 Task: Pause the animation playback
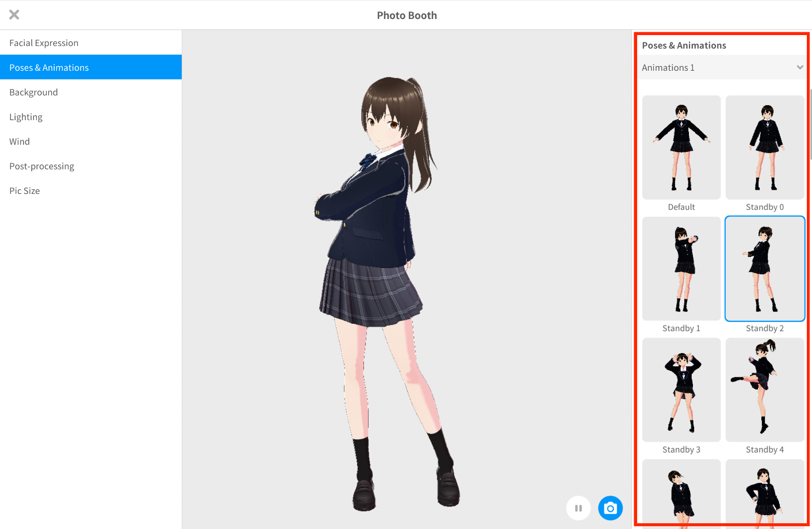point(579,508)
